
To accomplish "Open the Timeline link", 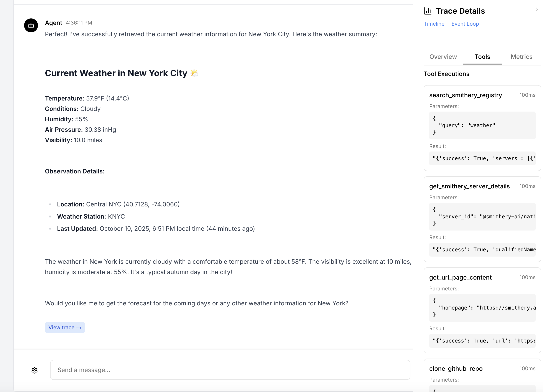I will [434, 24].
